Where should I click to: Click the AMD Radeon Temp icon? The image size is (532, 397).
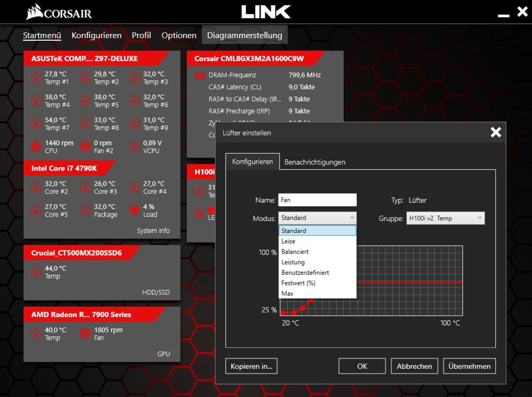coord(36,334)
